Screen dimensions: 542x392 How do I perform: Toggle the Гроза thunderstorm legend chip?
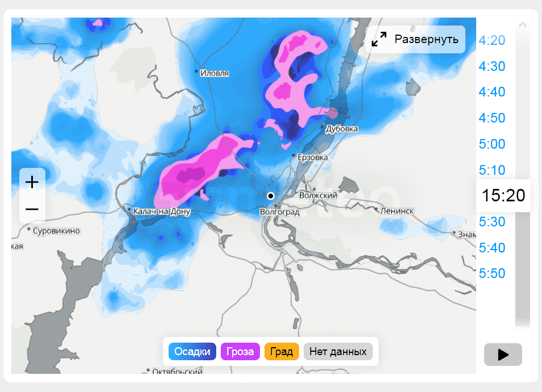click(x=240, y=352)
